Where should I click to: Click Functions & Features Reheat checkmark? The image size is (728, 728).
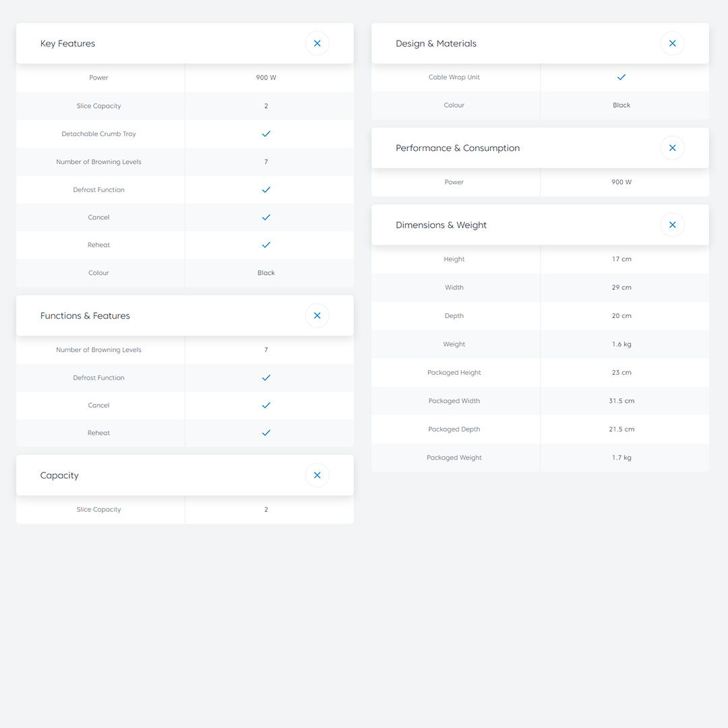click(x=266, y=433)
